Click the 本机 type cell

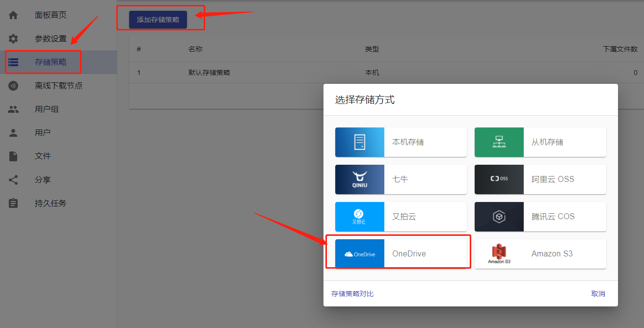(372, 73)
